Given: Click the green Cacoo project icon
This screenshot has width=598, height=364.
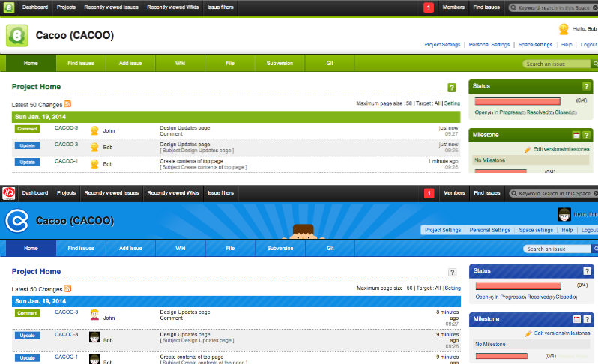Looking at the screenshot, I should tap(16, 35).
